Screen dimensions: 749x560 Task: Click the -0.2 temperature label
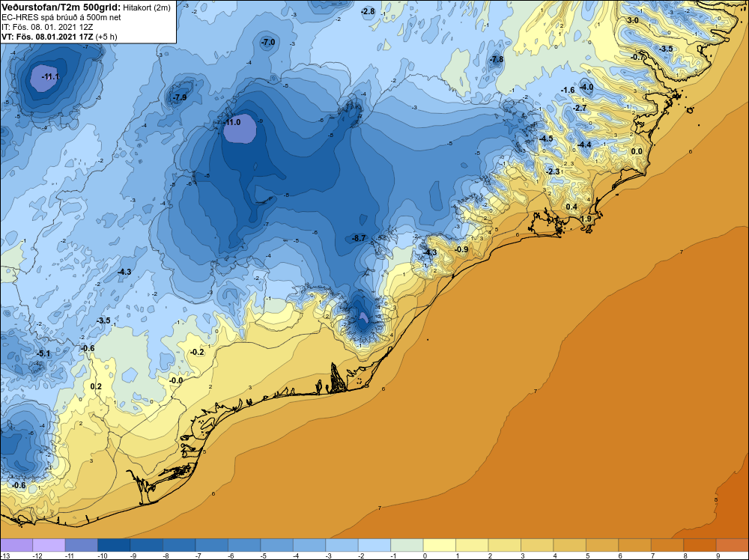[197, 352]
